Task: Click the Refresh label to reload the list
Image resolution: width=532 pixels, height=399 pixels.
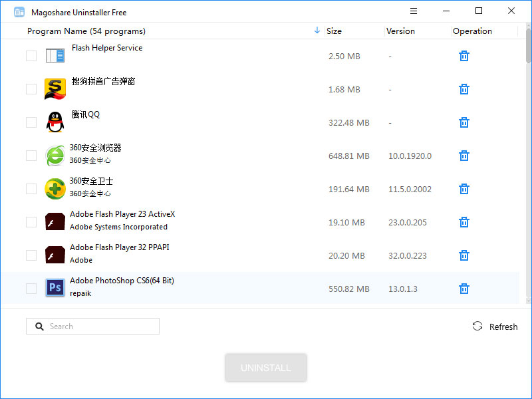Action: tap(503, 327)
